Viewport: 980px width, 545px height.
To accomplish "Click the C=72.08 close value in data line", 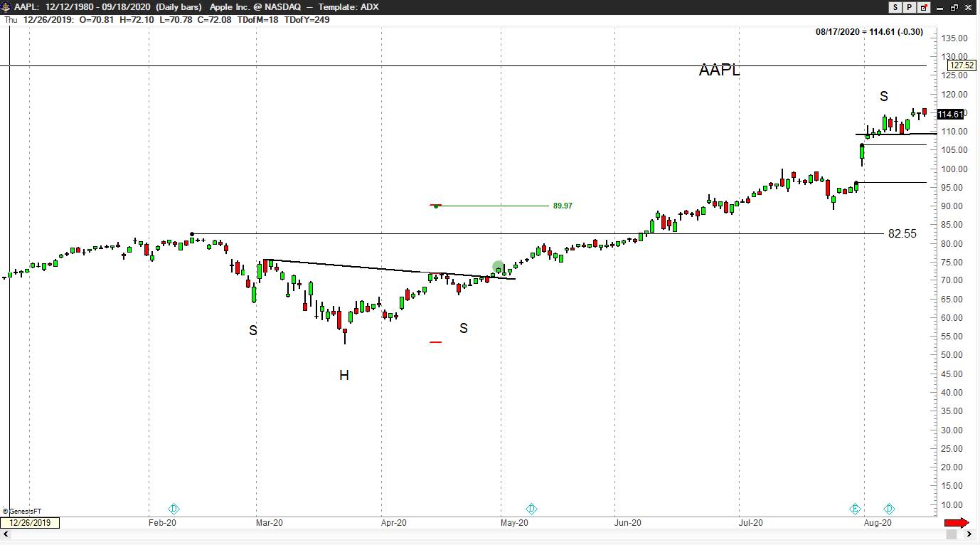I will [216, 19].
